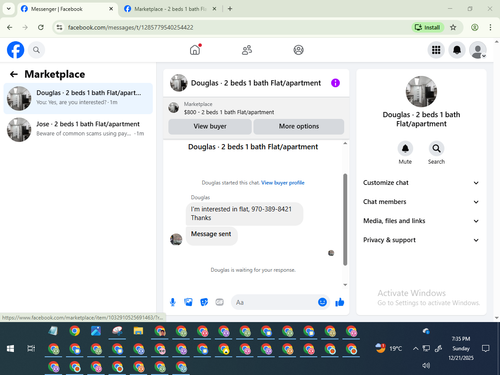
Task: Open the Douglas conversation in the list
Action: (x=78, y=98)
